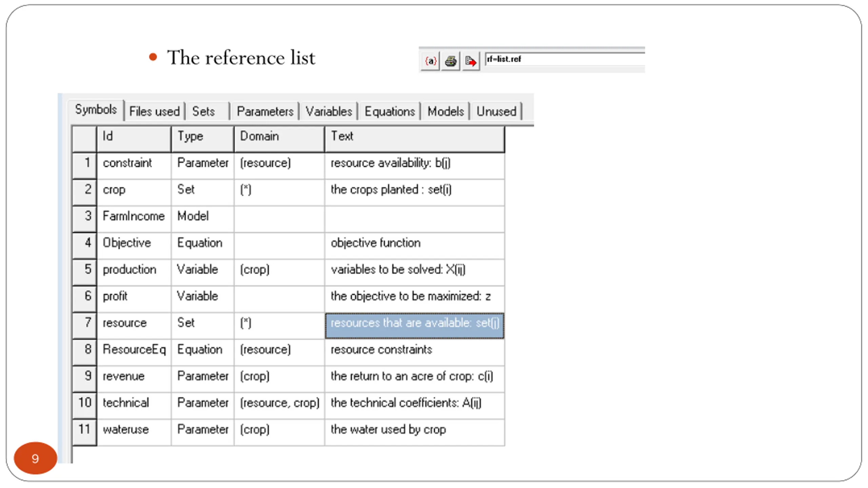The image size is (868, 488).
Task: Click '(resource)' domain cell for ResourceEq
Action: 279,352
